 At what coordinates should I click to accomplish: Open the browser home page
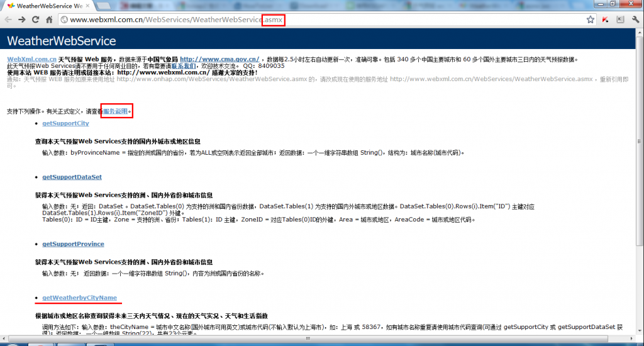(49, 20)
